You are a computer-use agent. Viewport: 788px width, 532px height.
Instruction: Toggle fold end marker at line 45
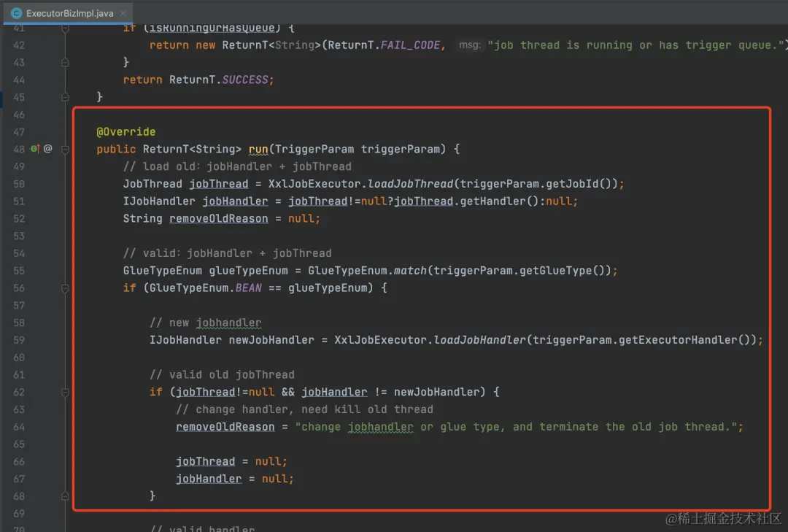tap(65, 97)
